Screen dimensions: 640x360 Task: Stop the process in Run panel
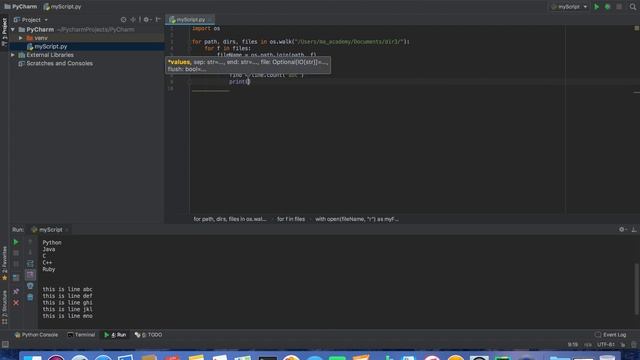pyautogui.click(x=16, y=253)
